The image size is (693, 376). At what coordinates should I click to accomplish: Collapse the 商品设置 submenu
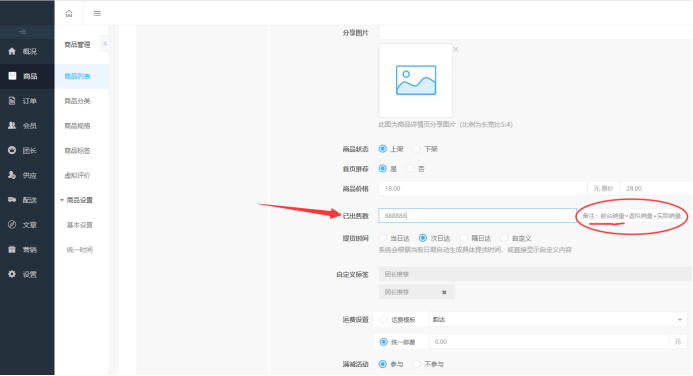point(76,200)
